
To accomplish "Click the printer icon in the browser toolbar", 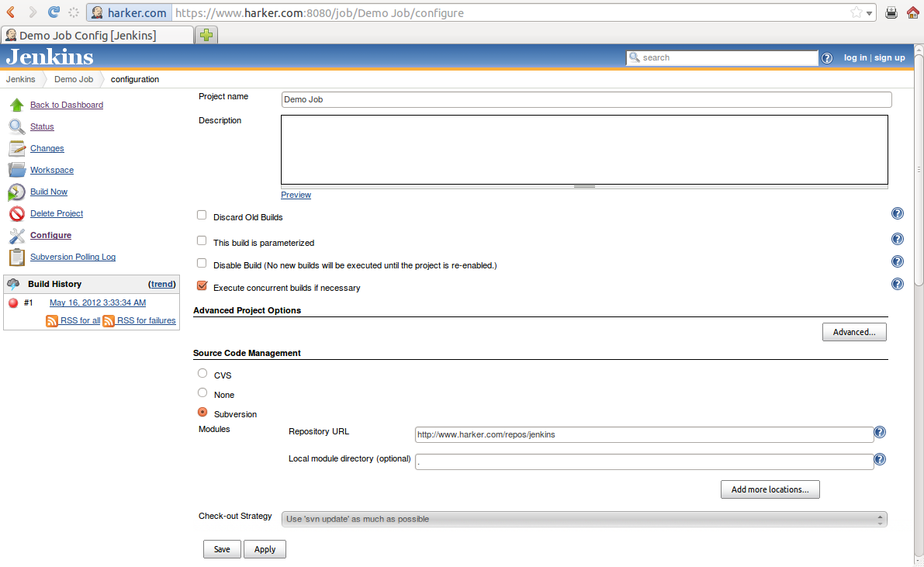I will click(x=891, y=12).
